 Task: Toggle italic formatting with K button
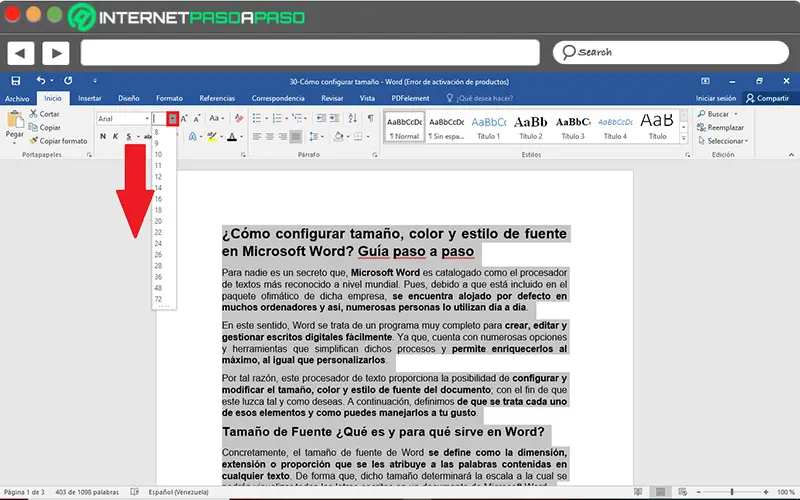[115, 137]
